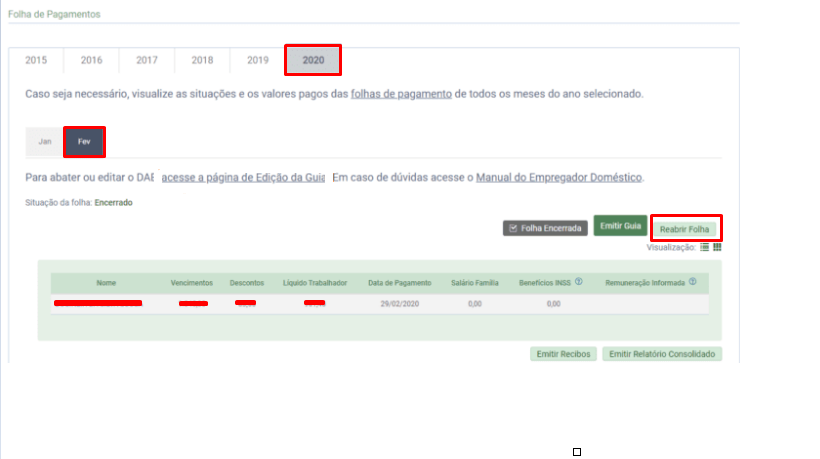Click the 29/02/2020 payment date cell
The image size is (820, 459).
pos(400,304)
